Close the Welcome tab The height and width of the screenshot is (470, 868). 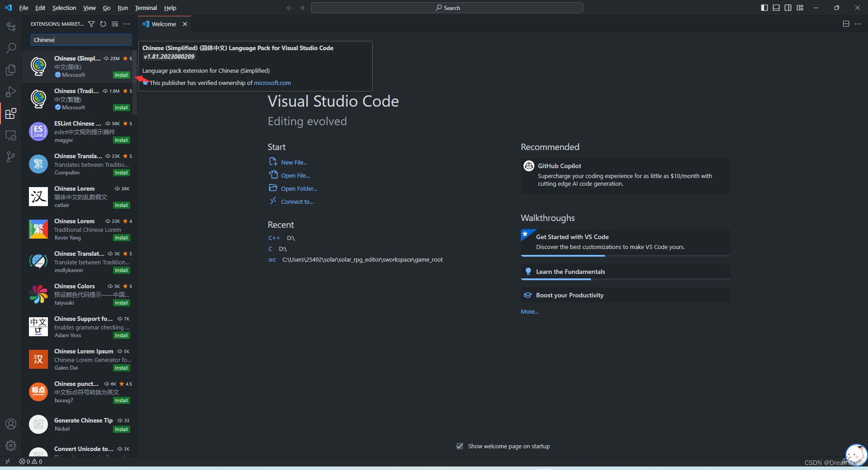pyautogui.click(x=185, y=24)
